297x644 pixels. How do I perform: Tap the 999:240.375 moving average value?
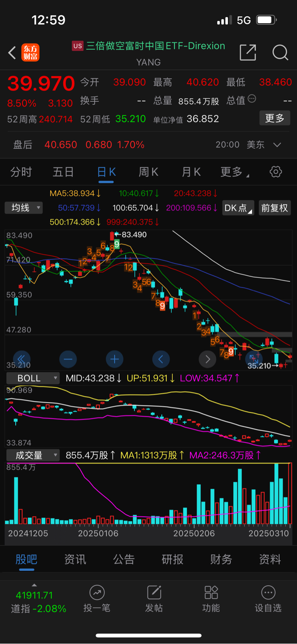coord(133,222)
